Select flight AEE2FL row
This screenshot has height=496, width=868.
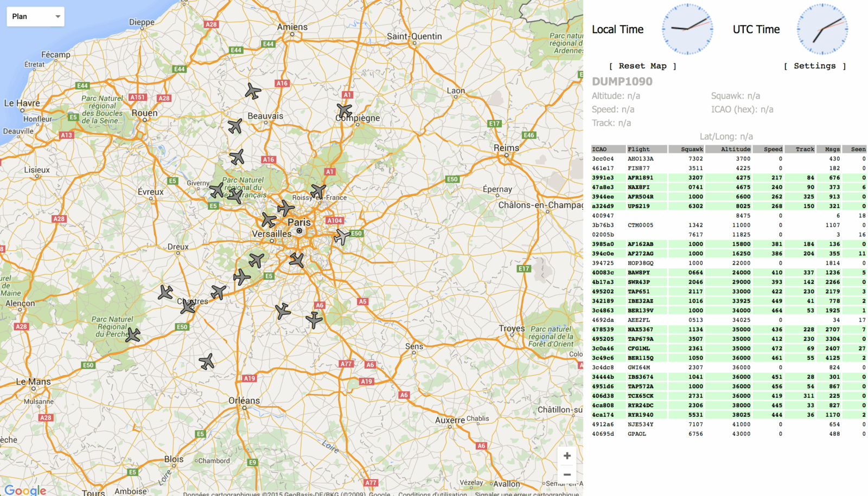click(x=729, y=320)
